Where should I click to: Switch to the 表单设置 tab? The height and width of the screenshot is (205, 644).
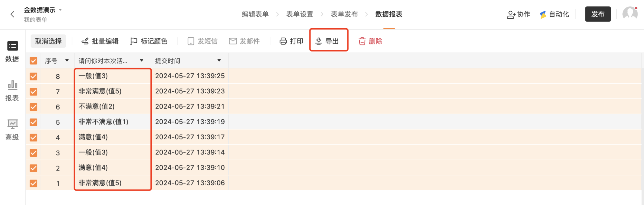pyautogui.click(x=300, y=14)
